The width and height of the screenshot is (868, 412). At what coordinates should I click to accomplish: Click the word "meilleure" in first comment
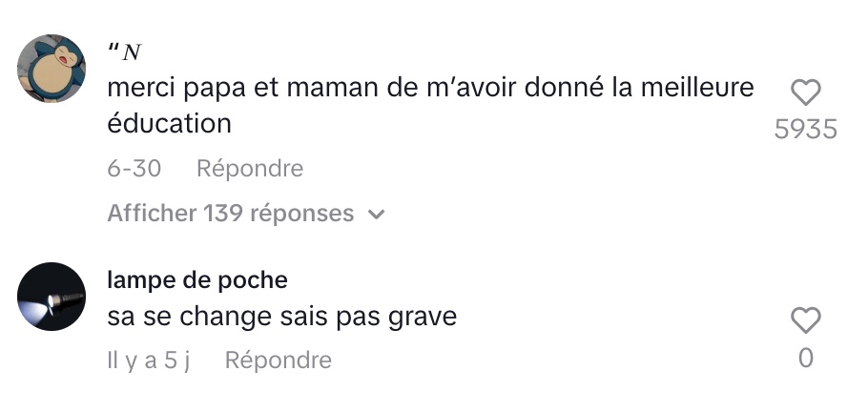[697, 88]
